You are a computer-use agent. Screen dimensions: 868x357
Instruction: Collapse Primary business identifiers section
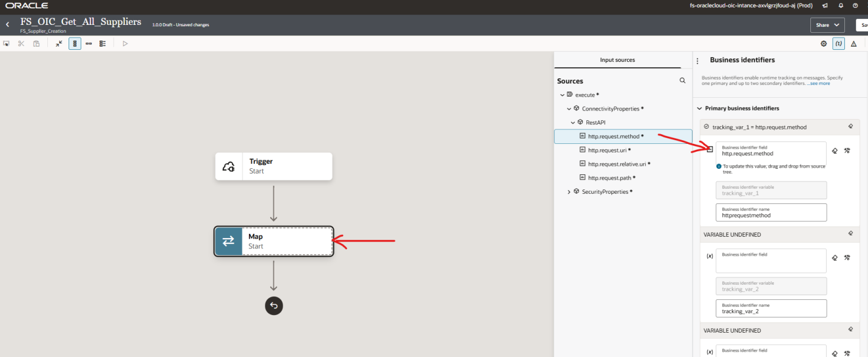[x=699, y=108]
